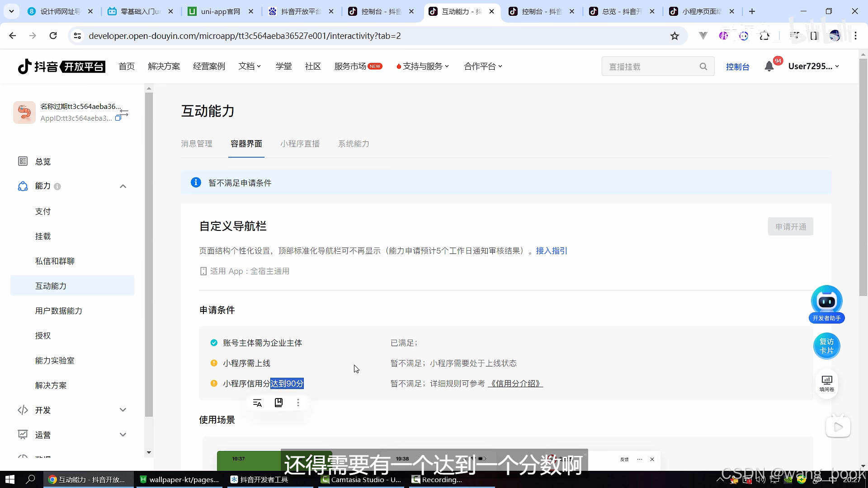Open the 接入指引 link
Viewport: 868px width, 488px height.
[552, 251]
